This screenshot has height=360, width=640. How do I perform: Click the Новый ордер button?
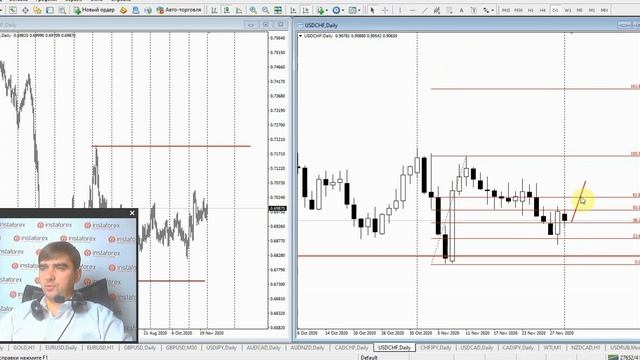pos(94,10)
